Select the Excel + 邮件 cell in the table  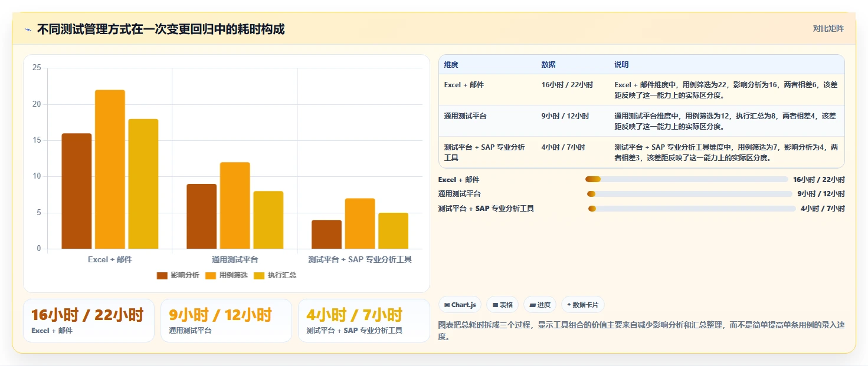click(464, 85)
